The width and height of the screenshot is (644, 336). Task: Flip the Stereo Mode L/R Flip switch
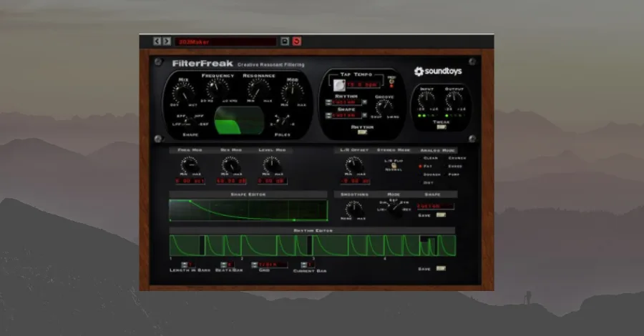click(x=394, y=165)
